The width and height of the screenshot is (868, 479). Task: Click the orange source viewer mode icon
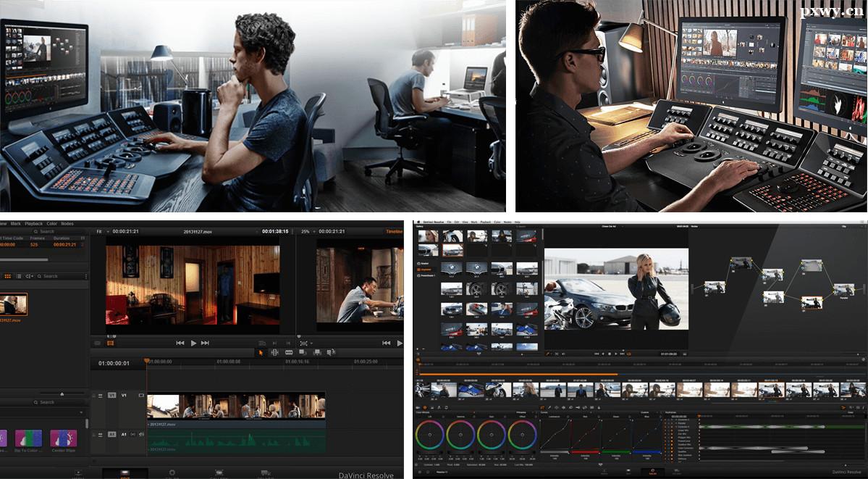(x=110, y=343)
